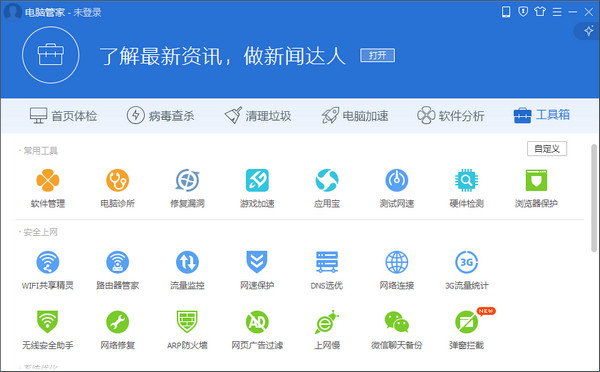Select the 工具箱 tab
Viewport: 600px width, 372px height.
click(541, 115)
